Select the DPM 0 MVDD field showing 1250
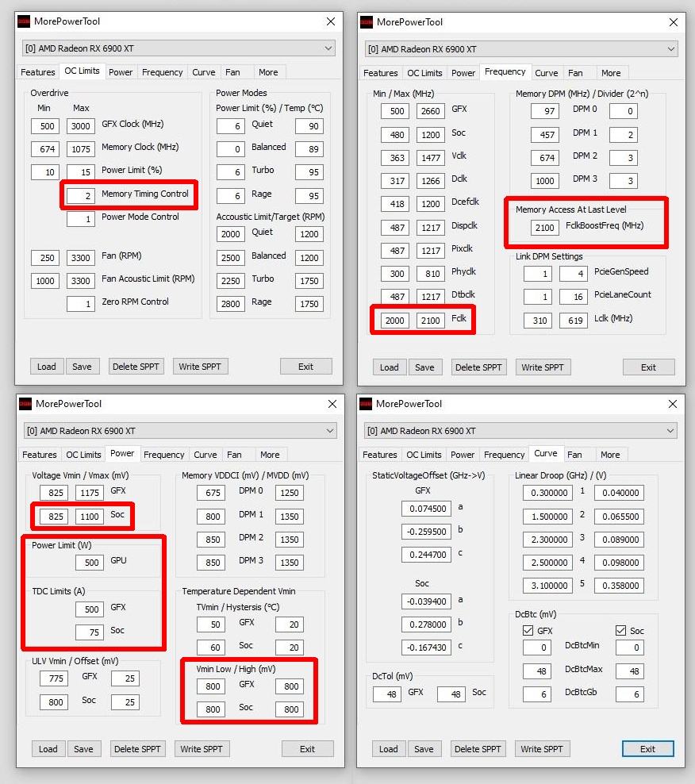Screen dimensions: 695x784 (x=290, y=493)
